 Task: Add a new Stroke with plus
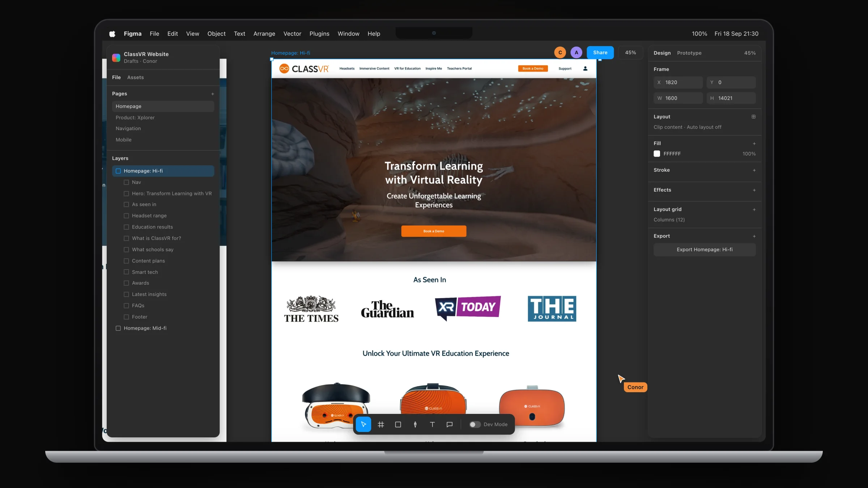(x=754, y=170)
